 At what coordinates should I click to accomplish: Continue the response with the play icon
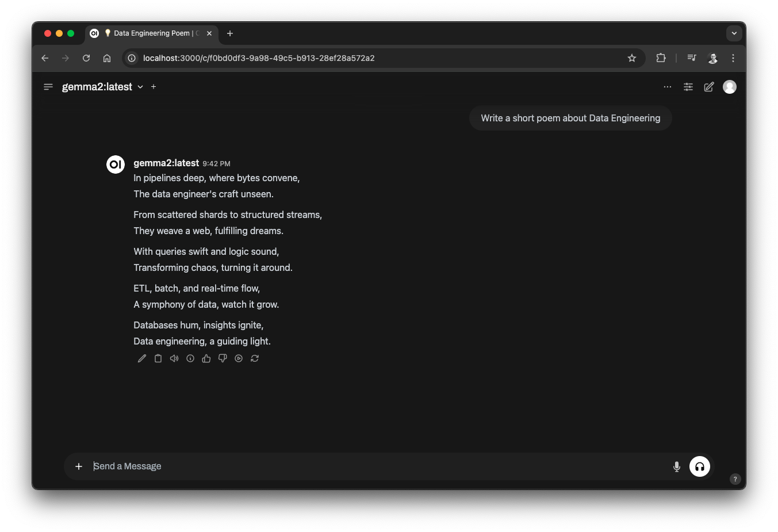(x=239, y=358)
